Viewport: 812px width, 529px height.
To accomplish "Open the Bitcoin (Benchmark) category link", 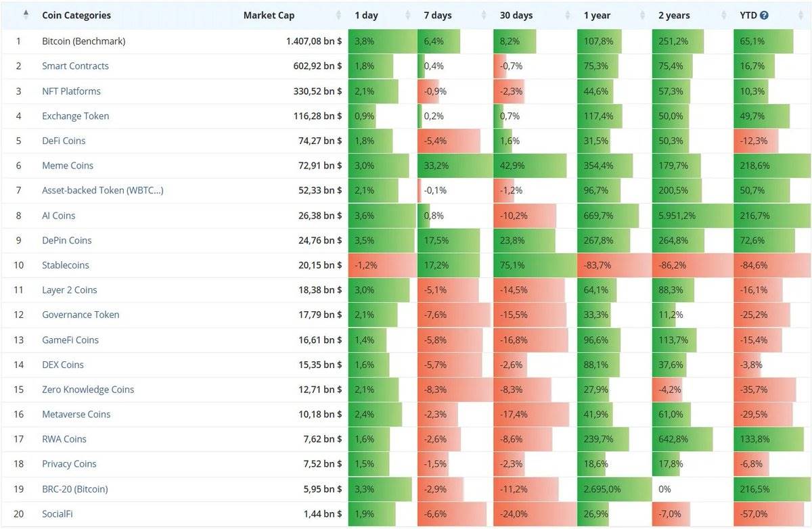I will point(83,41).
